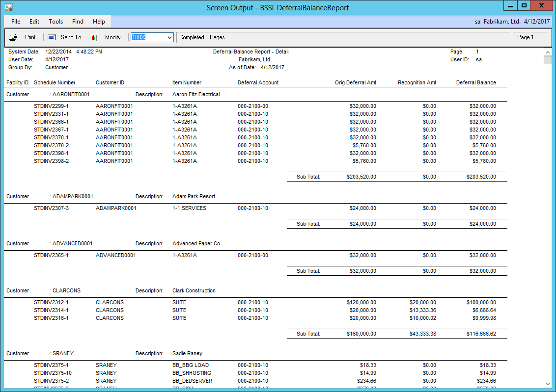Click the vertical scrollbar thumb
556x392 pixels.
coord(548,60)
